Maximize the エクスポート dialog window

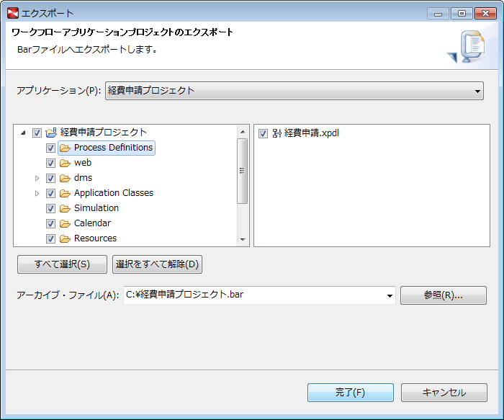[x=462, y=14]
